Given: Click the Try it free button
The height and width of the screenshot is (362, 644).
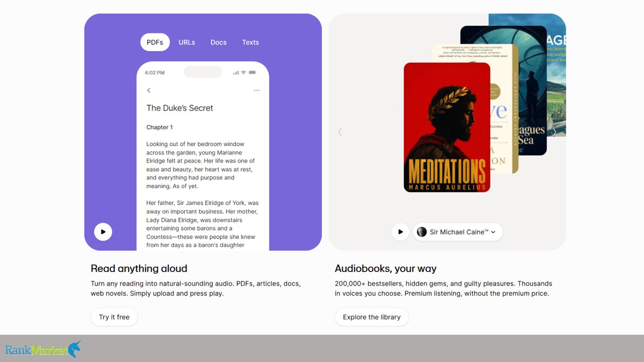Looking at the screenshot, I should 114,317.
